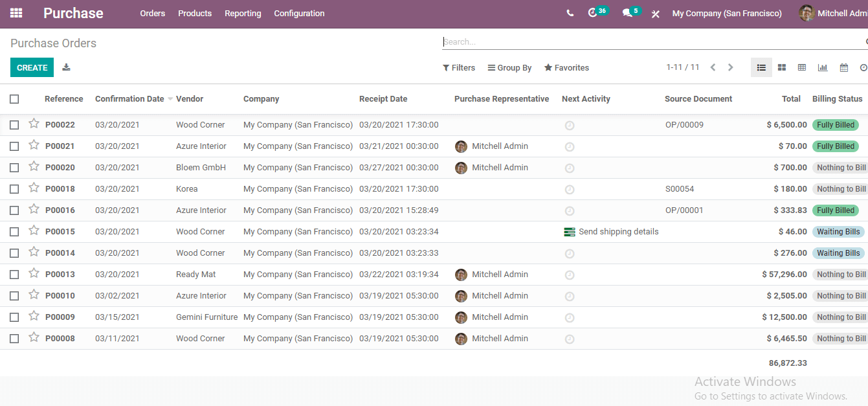Switch to kanban view icon
This screenshot has height=406, width=868.
(782, 67)
